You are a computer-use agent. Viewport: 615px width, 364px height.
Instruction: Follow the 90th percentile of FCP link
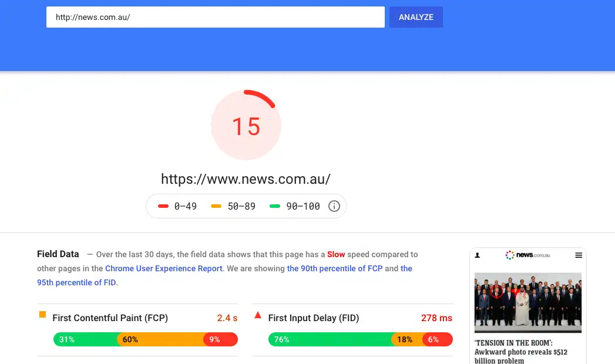(x=334, y=268)
